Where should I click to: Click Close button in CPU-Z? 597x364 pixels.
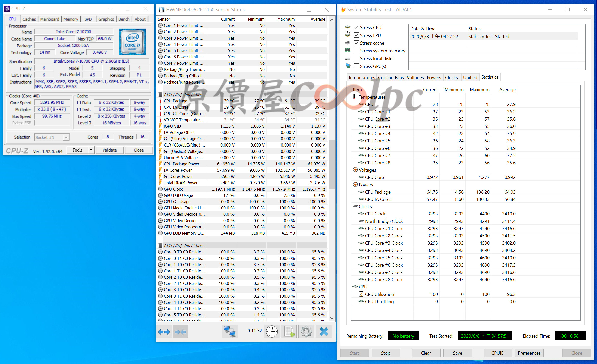(x=139, y=150)
